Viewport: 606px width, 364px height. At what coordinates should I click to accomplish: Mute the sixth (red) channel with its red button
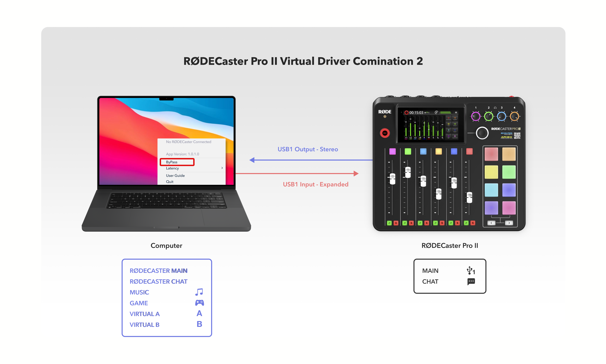pos(473,223)
